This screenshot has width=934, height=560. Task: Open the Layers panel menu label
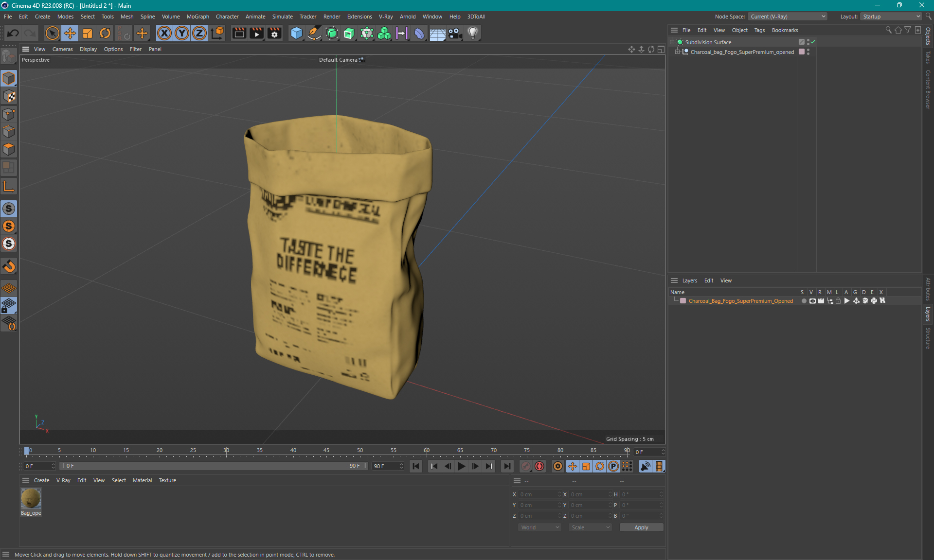pyautogui.click(x=689, y=280)
